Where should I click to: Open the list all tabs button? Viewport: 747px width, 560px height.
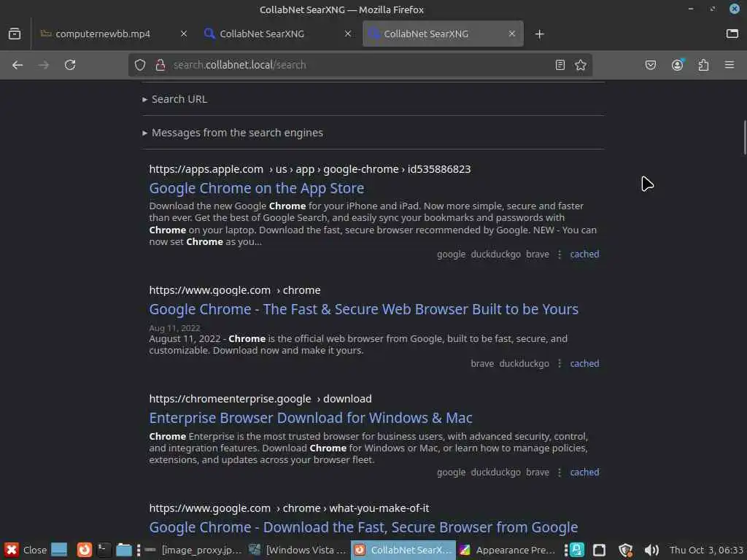point(732,34)
